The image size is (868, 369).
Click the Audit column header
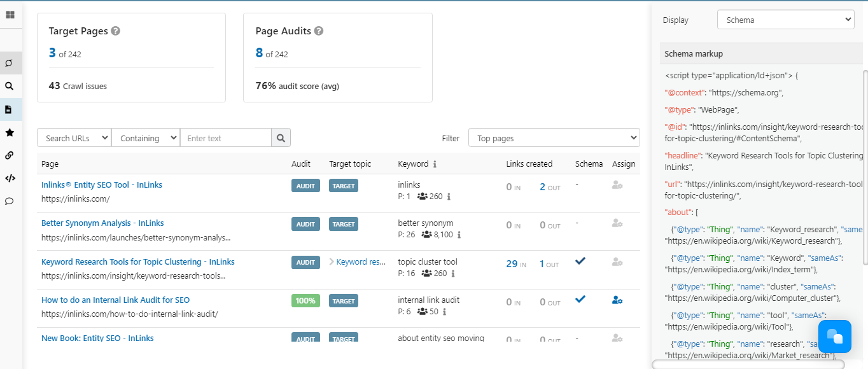[301, 164]
